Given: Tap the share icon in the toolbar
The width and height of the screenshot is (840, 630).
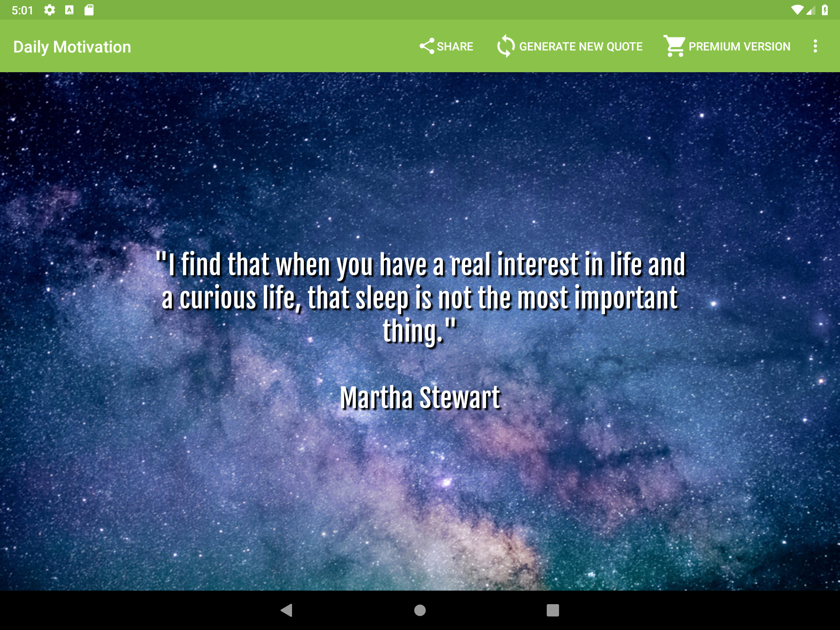Looking at the screenshot, I should tap(427, 46).
